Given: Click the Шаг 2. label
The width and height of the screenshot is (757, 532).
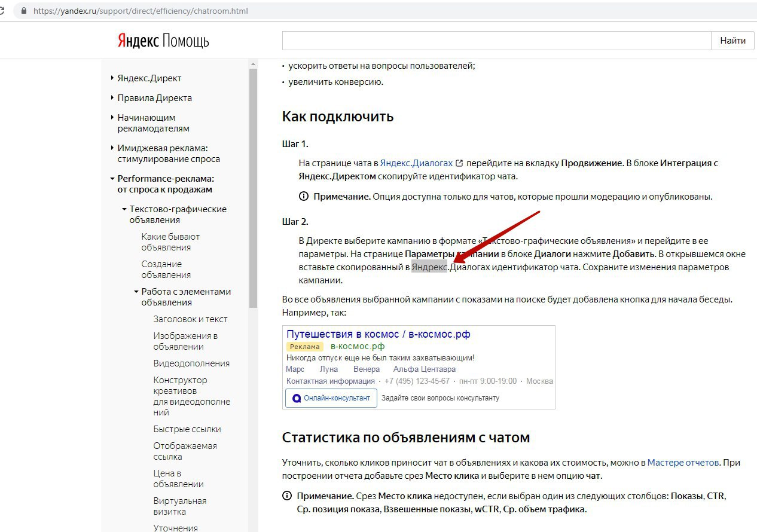Looking at the screenshot, I should [x=295, y=222].
